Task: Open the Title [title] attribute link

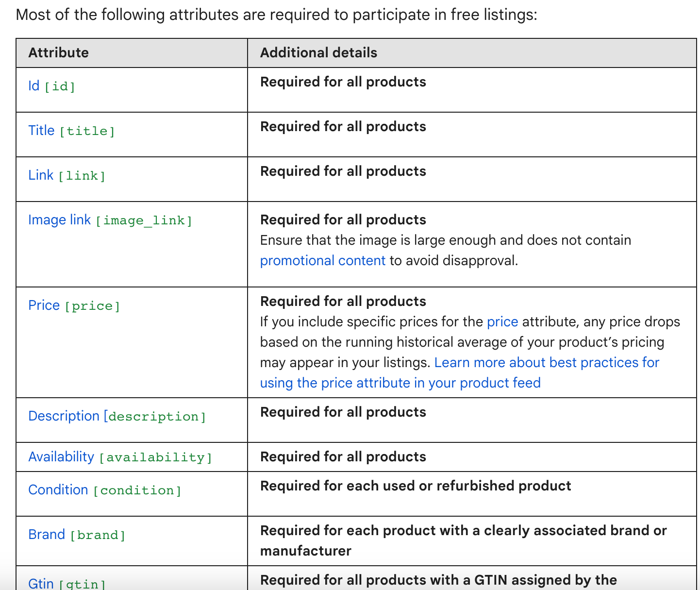Action: click(x=71, y=131)
